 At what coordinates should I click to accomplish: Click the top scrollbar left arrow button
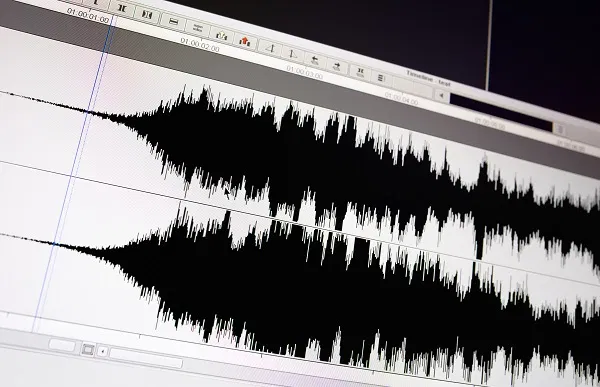point(441,95)
